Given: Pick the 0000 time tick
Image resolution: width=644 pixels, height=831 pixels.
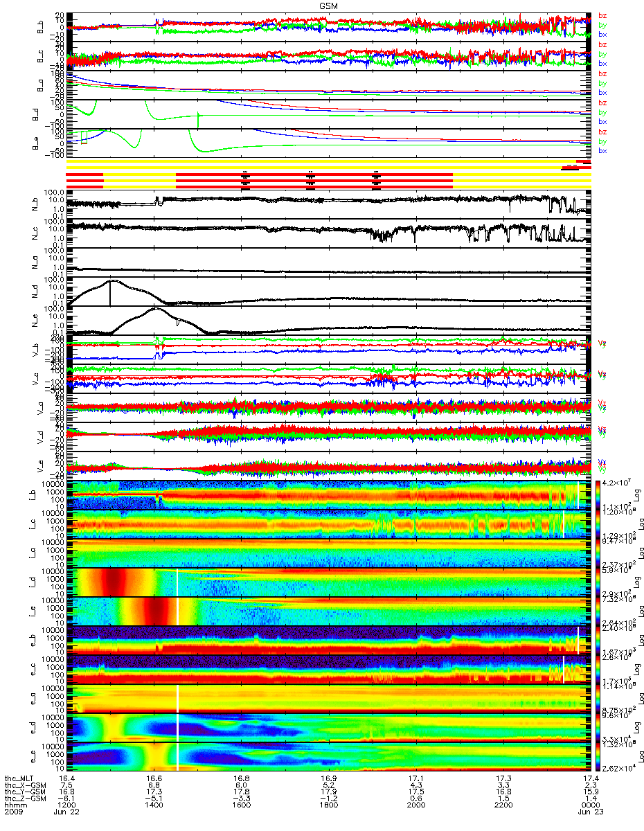Looking at the screenshot, I should 589,805.
